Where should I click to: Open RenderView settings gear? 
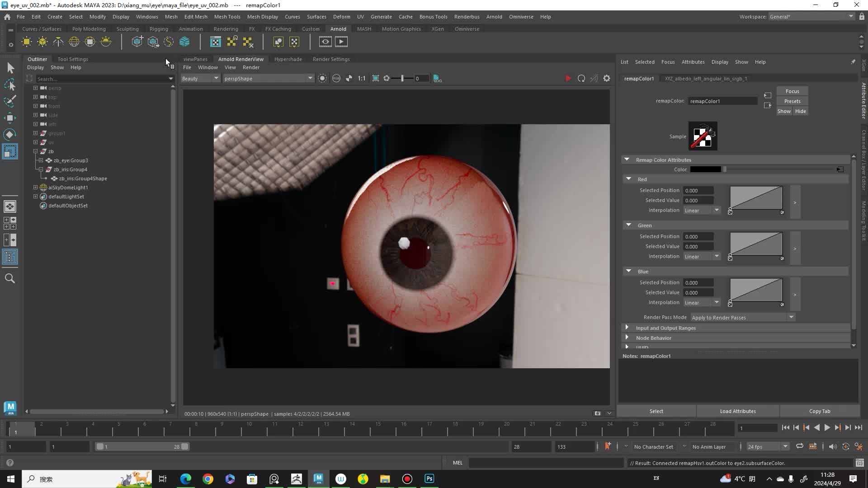(x=607, y=79)
